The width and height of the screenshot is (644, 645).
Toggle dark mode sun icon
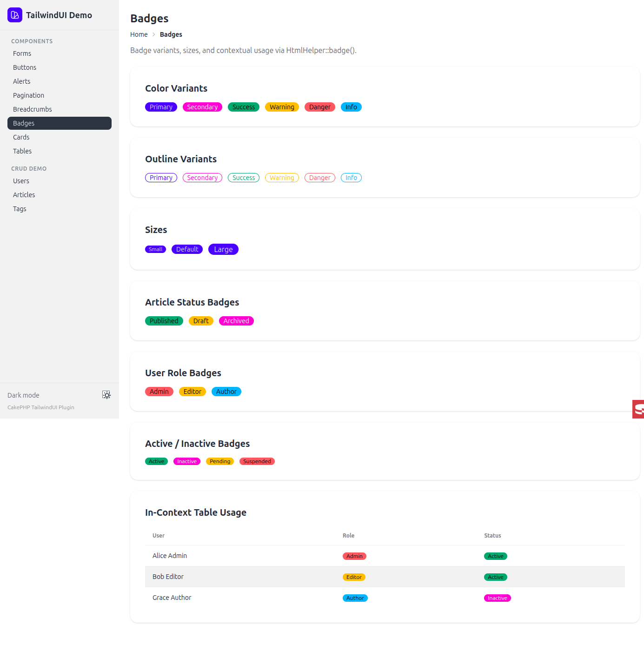click(x=106, y=395)
